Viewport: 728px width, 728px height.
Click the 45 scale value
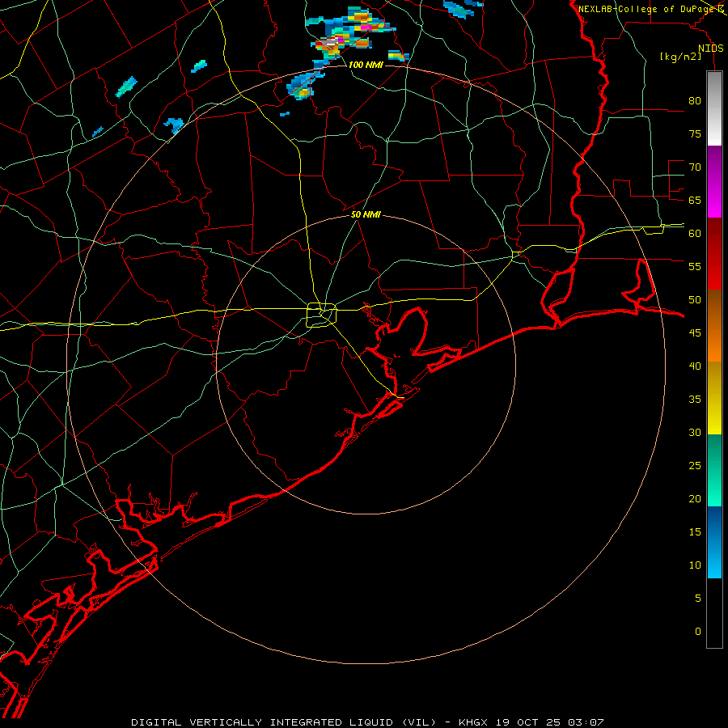(x=695, y=333)
